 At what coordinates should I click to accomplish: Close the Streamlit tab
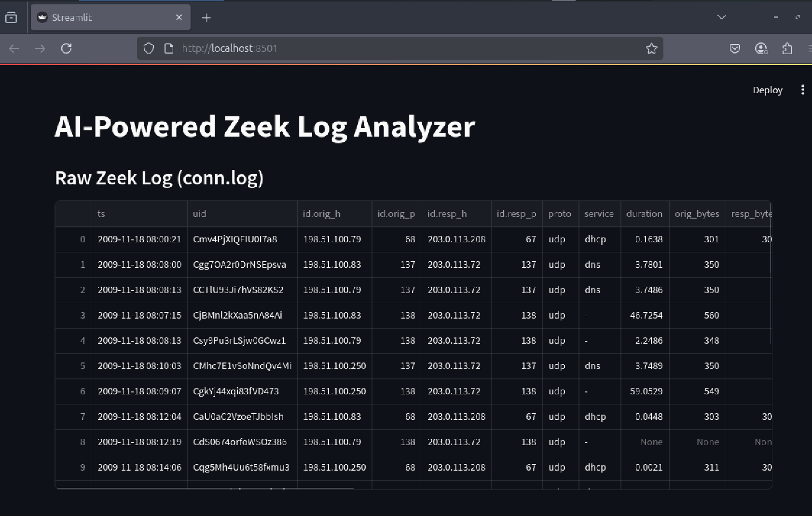point(179,17)
